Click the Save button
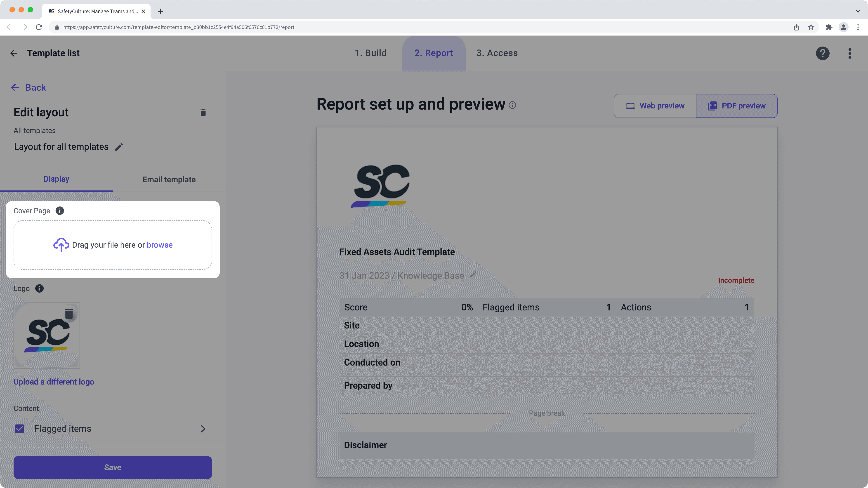The image size is (868, 488). tap(113, 467)
